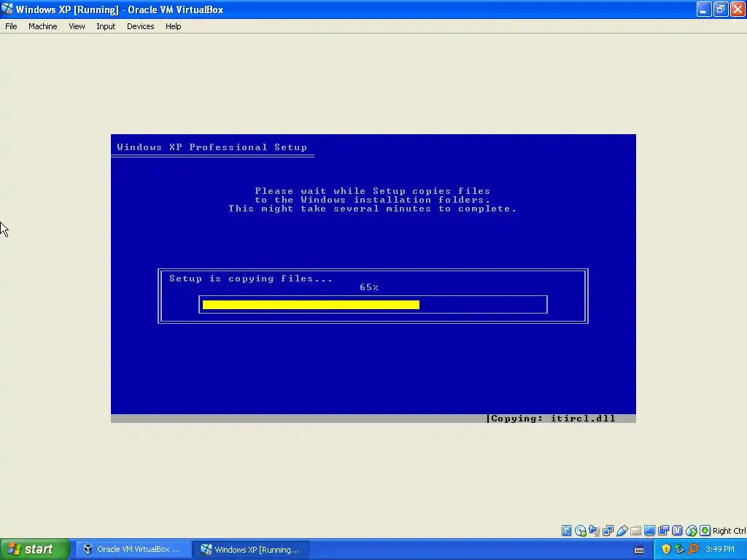Click the yellow security shield tray icon
Image resolution: width=747 pixels, height=560 pixels.
click(x=666, y=550)
